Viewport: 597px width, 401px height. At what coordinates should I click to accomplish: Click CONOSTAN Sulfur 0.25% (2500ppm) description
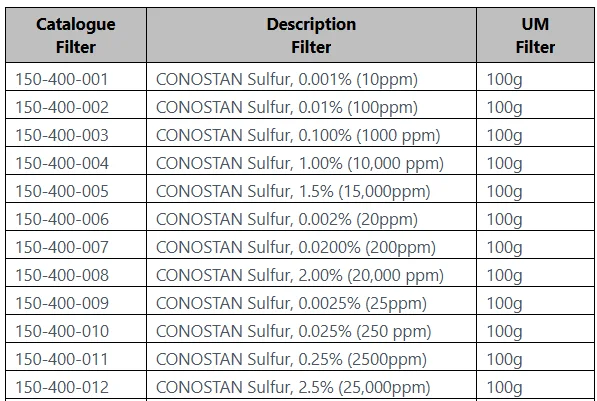291,359
